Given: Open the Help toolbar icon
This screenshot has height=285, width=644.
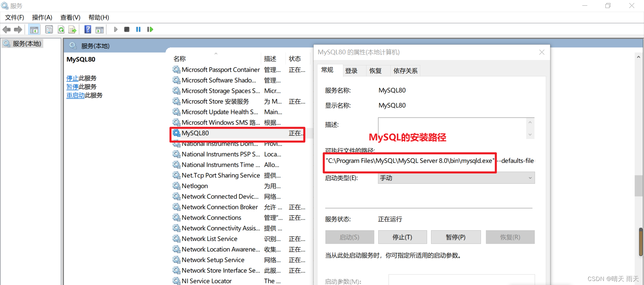Looking at the screenshot, I should 88,30.
